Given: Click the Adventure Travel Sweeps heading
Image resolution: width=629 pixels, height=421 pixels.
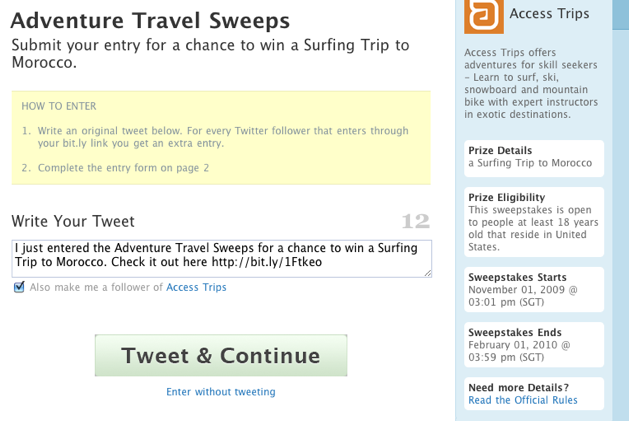Looking at the screenshot, I should tap(150, 20).
